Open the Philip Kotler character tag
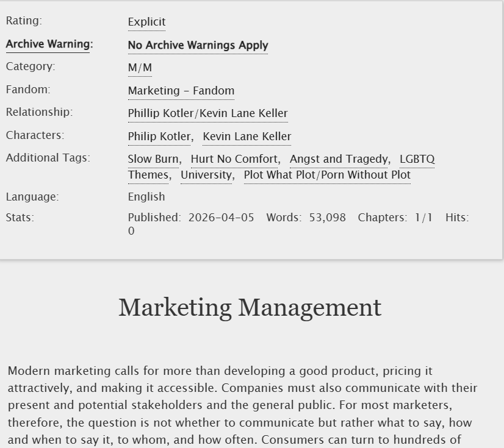 pyautogui.click(x=159, y=136)
